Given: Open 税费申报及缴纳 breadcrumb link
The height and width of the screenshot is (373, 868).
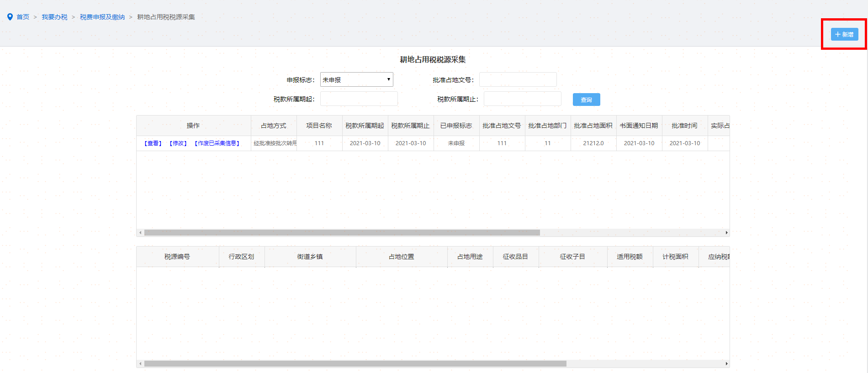Looking at the screenshot, I should 102,17.
